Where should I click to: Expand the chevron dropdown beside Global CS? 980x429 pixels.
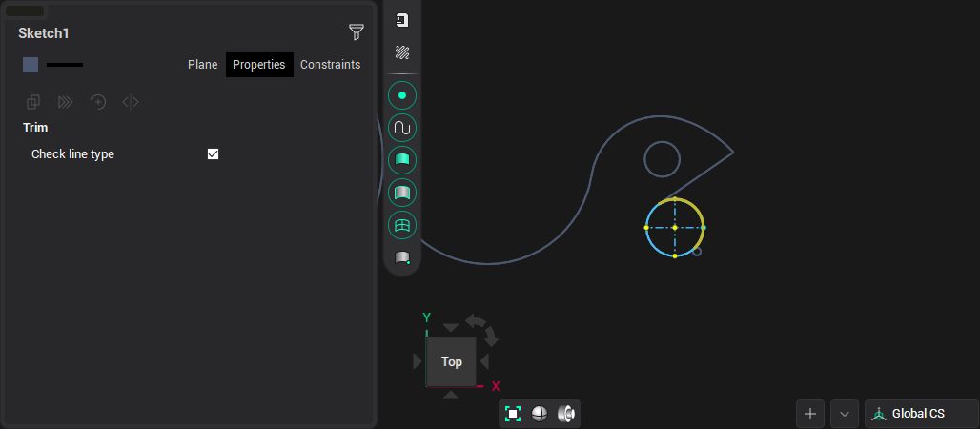coord(845,414)
